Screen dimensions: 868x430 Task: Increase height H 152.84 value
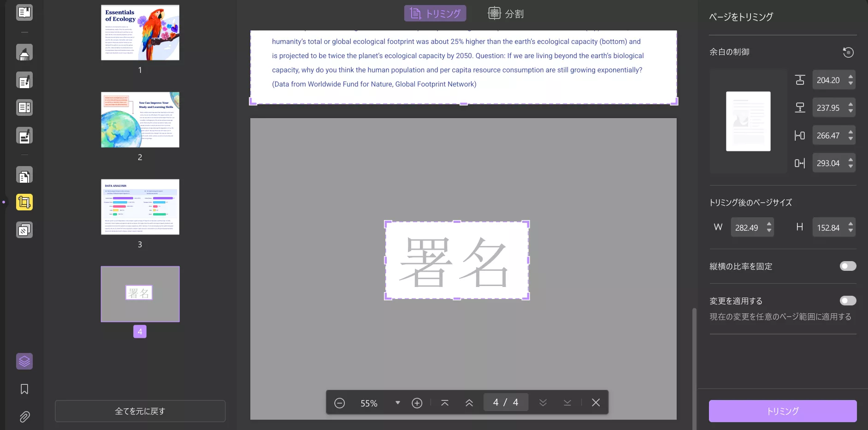[851, 224]
